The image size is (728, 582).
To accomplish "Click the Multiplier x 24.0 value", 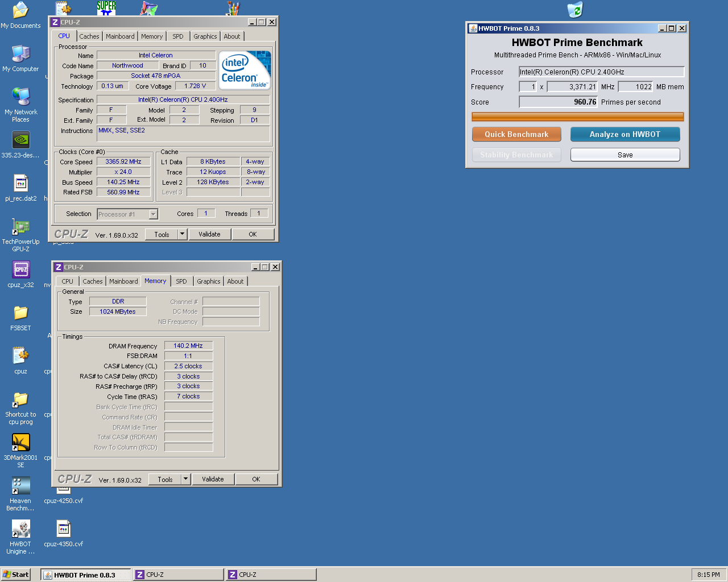I will (123, 172).
